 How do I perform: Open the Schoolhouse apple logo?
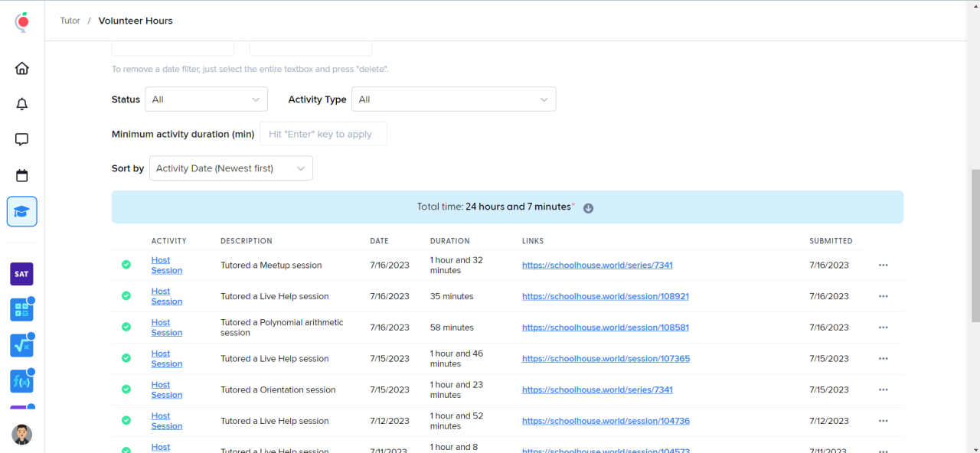(x=22, y=21)
